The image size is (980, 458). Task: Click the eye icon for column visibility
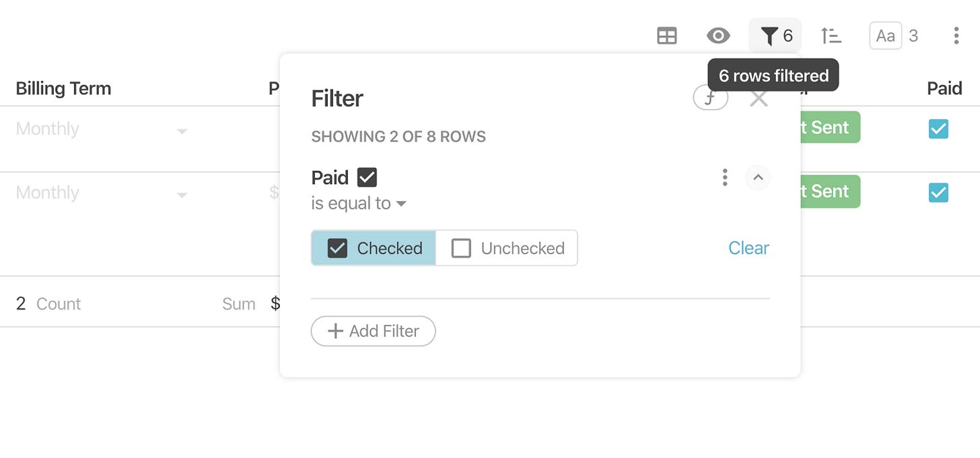(x=718, y=36)
